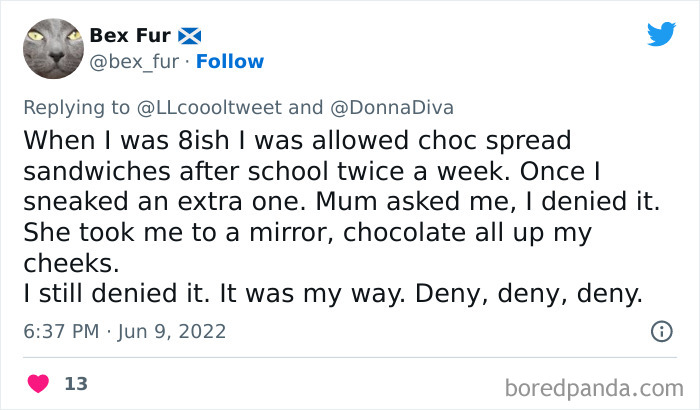The image size is (700, 410).
Task: Open the grey cat profile picture
Action: (50, 49)
